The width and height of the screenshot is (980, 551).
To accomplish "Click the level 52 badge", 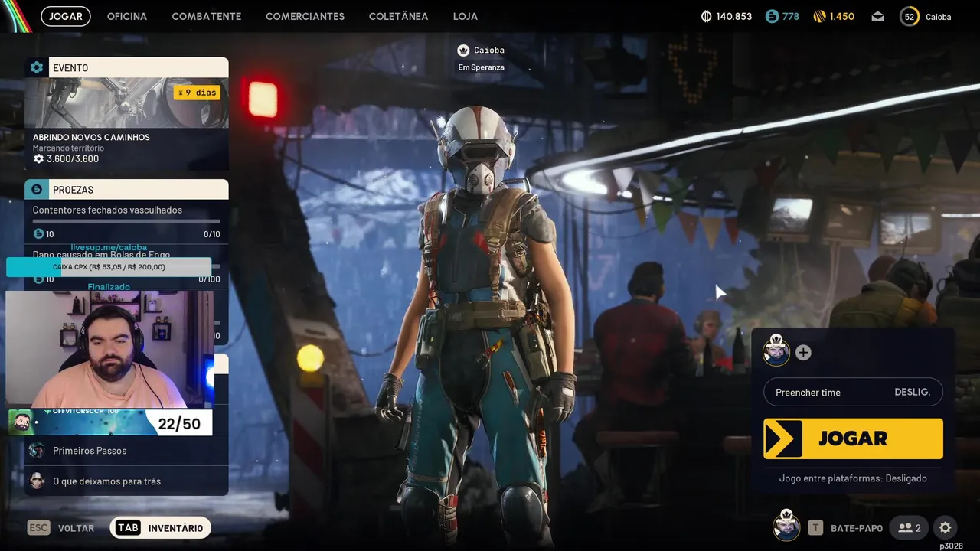I will [910, 16].
